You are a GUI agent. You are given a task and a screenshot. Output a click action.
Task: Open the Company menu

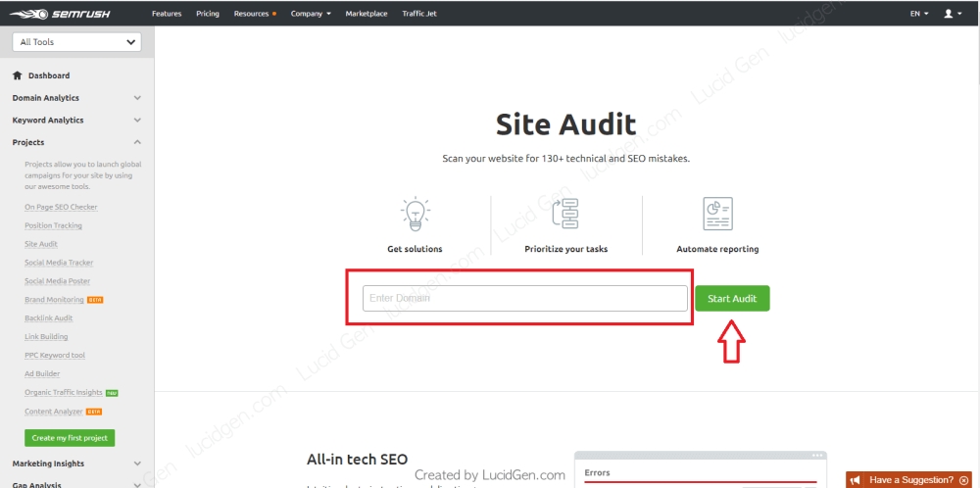click(311, 14)
